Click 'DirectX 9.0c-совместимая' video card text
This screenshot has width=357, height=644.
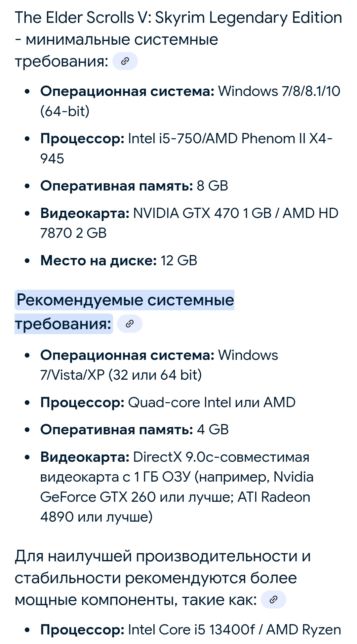pos(221,457)
